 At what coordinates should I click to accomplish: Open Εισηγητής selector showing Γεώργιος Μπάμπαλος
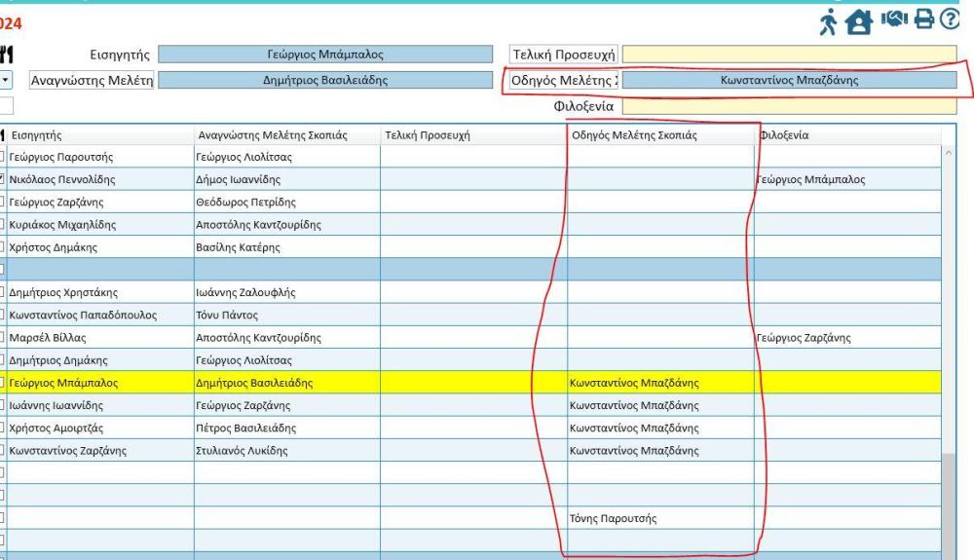click(x=325, y=56)
